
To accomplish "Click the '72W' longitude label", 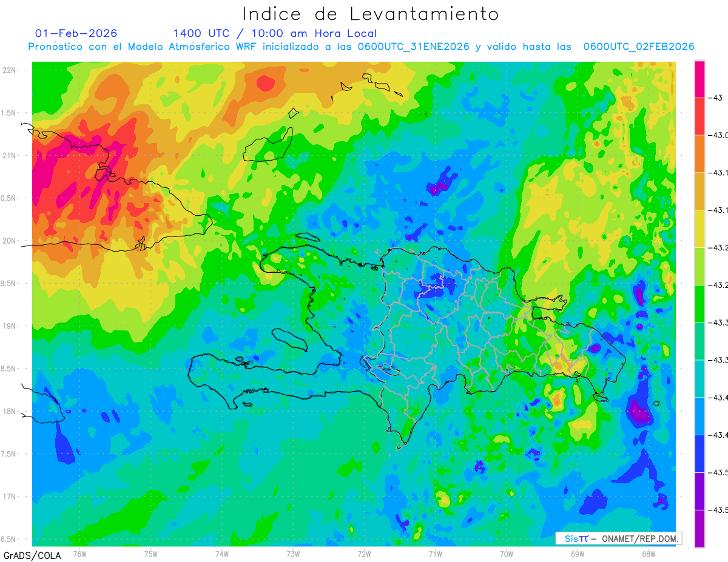I will click(x=364, y=554).
